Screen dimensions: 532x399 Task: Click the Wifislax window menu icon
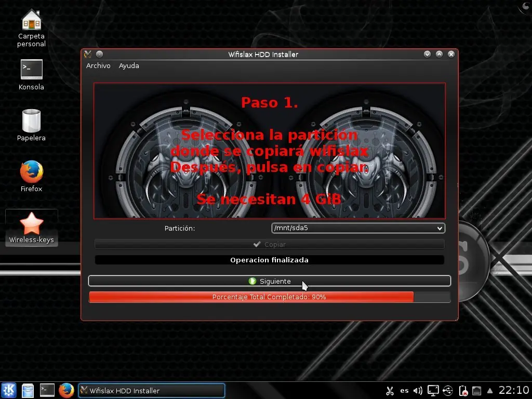pos(88,54)
